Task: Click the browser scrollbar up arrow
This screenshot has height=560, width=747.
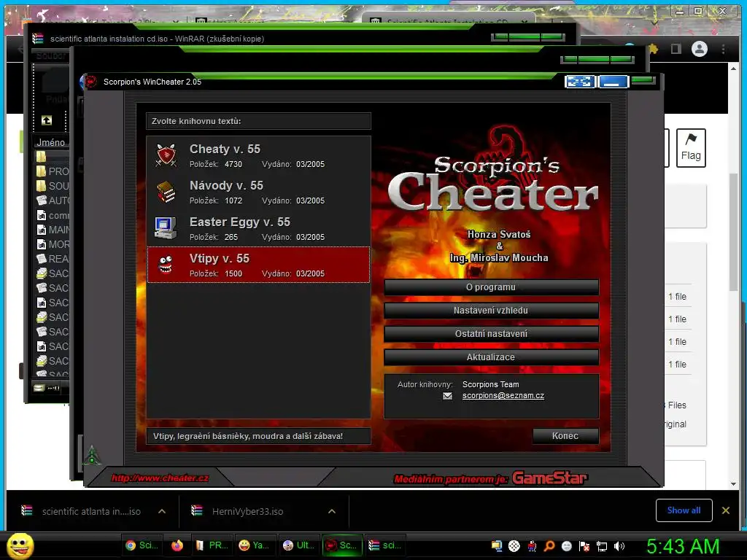Action: (734, 69)
